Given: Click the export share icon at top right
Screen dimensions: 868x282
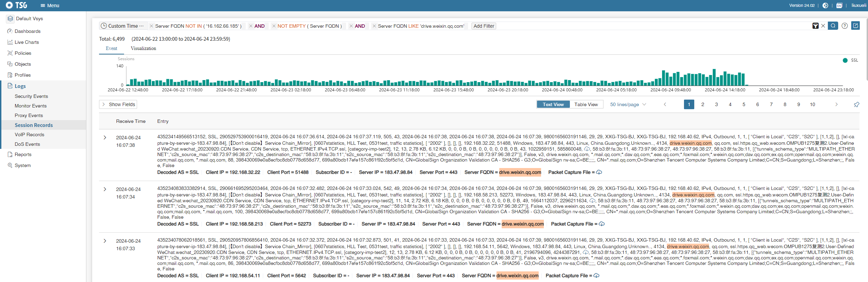Looking at the screenshot, I should (856, 26).
